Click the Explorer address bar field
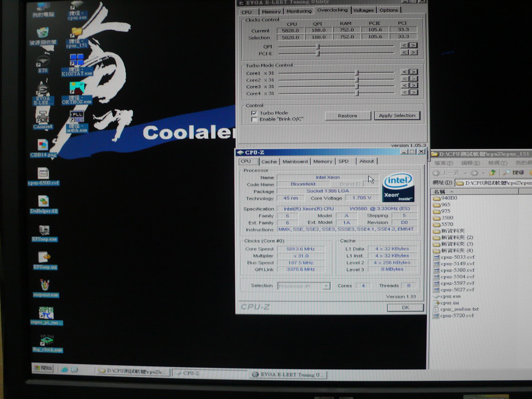The height and width of the screenshot is (399, 532). [x=494, y=183]
